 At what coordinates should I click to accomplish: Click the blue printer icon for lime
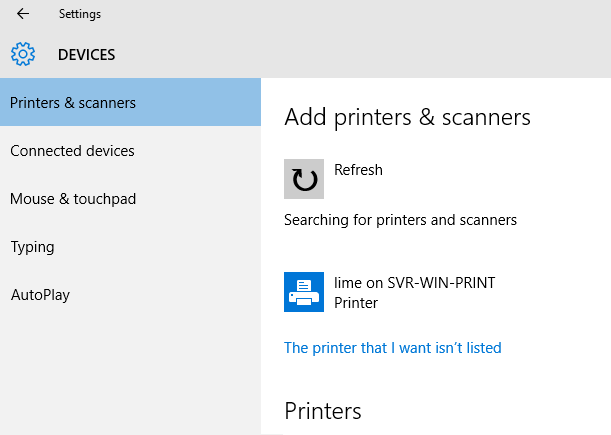pos(304,292)
